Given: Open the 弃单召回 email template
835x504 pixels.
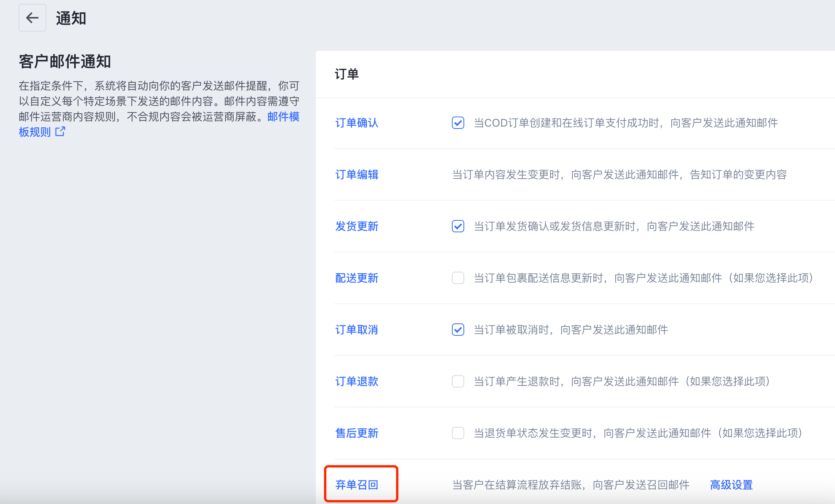Looking at the screenshot, I should coord(356,485).
